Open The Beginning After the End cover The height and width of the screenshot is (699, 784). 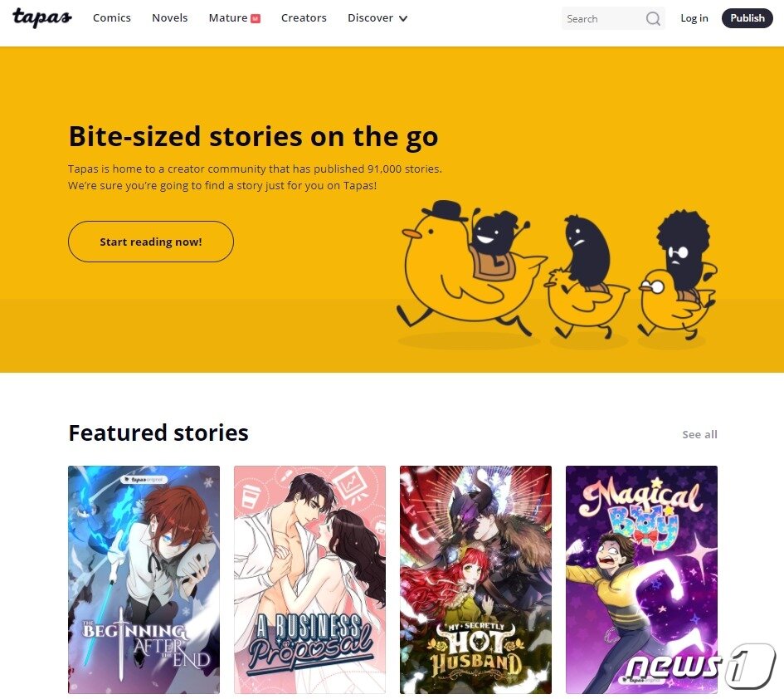[x=144, y=579]
